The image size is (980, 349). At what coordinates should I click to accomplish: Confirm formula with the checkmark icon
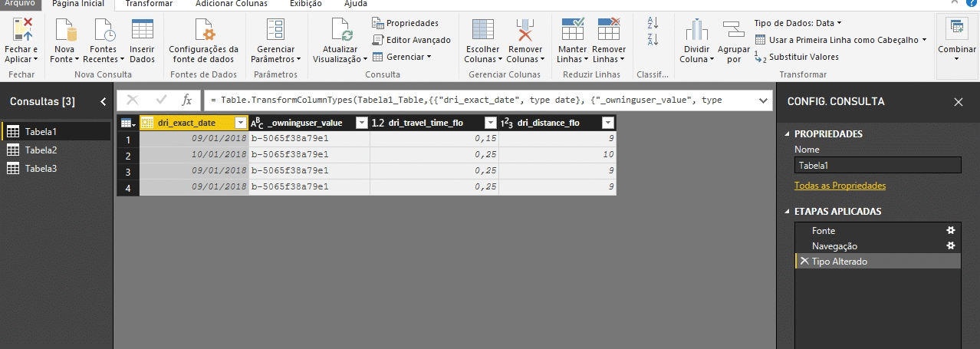(x=161, y=100)
